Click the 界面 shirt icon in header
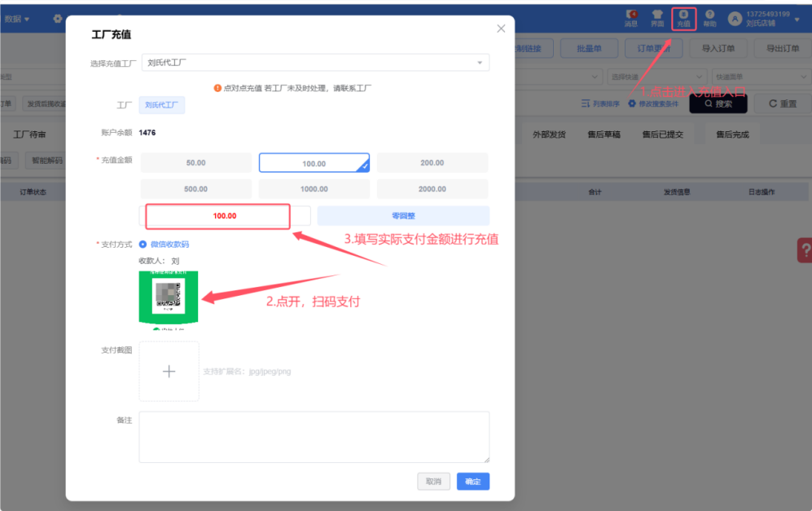Image resolution: width=812 pixels, height=511 pixels. pos(657,18)
